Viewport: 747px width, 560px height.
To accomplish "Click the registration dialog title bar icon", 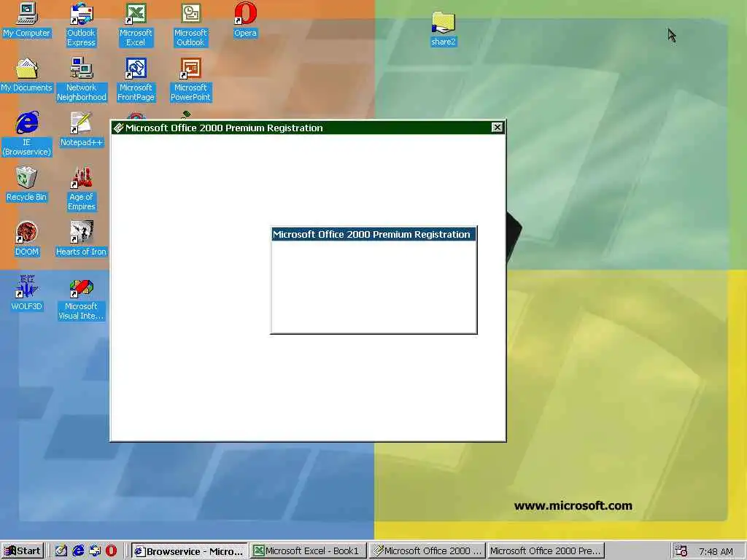I will pos(119,128).
